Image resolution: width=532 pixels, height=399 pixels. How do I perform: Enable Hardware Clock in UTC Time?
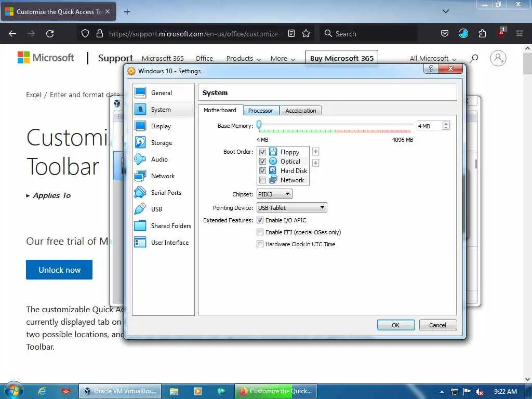tap(260, 244)
